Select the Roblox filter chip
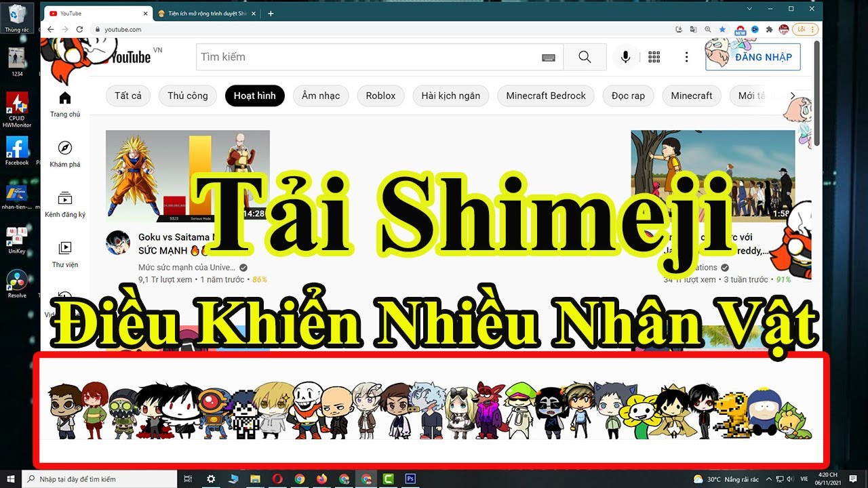 coord(380,96)
